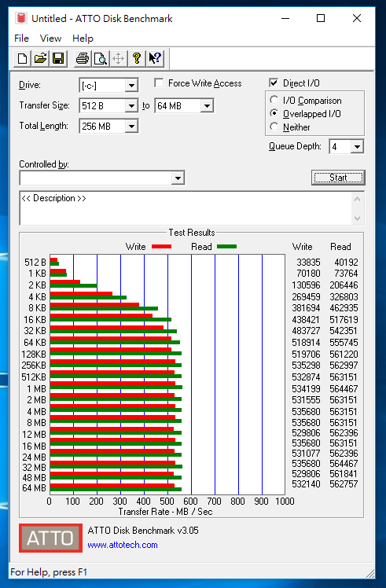
Task: Open Print Preview from the toolbar
Action: (x=100, y=58)
